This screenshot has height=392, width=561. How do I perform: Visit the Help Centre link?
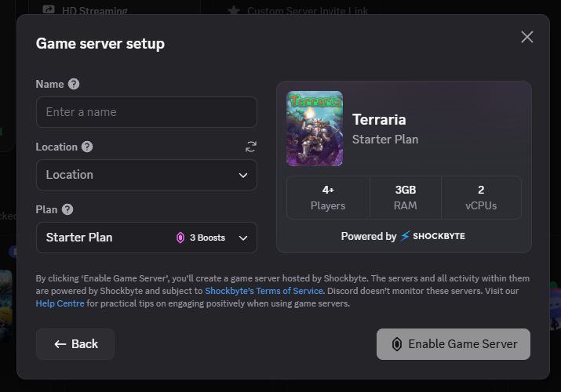60,303
